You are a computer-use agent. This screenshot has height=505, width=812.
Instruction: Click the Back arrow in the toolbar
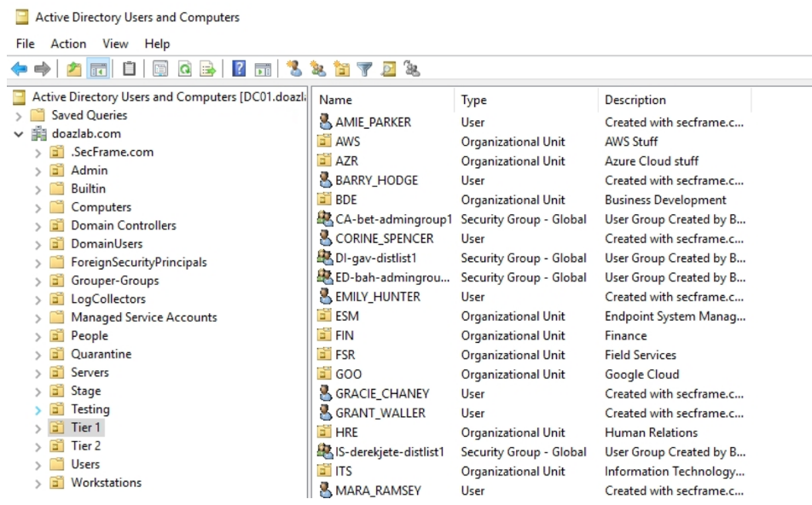click(19, 69)
